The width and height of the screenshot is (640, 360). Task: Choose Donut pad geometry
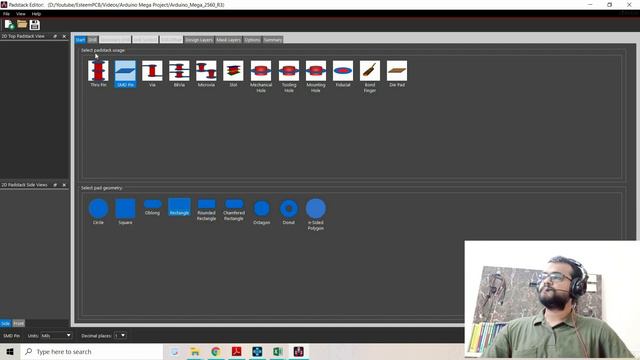(289, 211)
